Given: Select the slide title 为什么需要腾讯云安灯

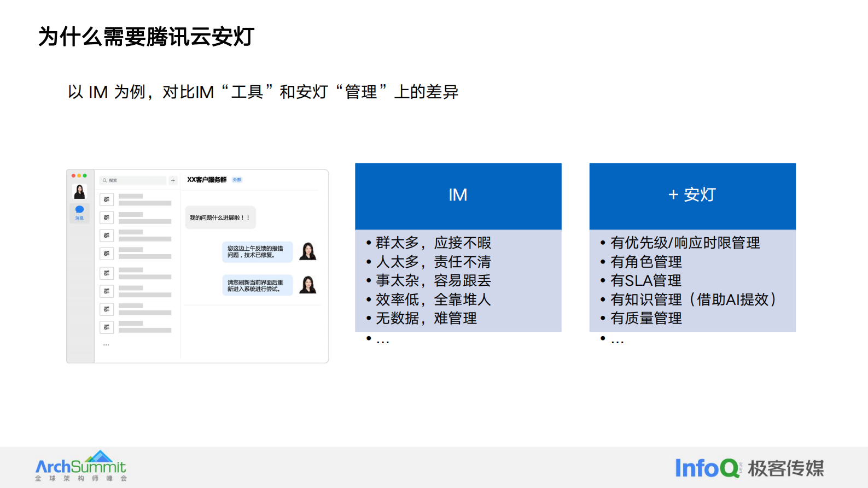Looking at the screenshot, I should (146, 37).
